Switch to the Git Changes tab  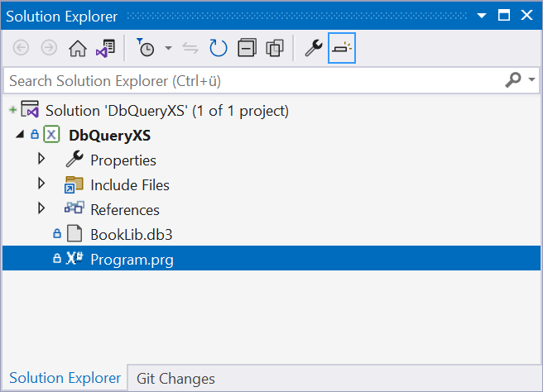click(x=175, y=379)
